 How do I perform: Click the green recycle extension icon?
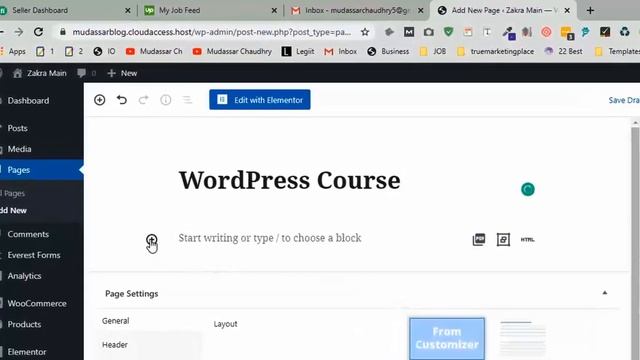[624, 32]
